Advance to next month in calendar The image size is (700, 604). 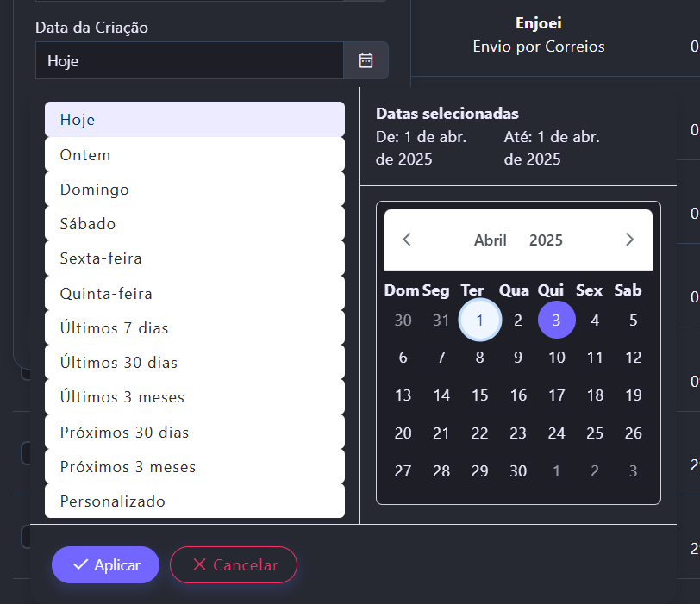pos(629,240)
